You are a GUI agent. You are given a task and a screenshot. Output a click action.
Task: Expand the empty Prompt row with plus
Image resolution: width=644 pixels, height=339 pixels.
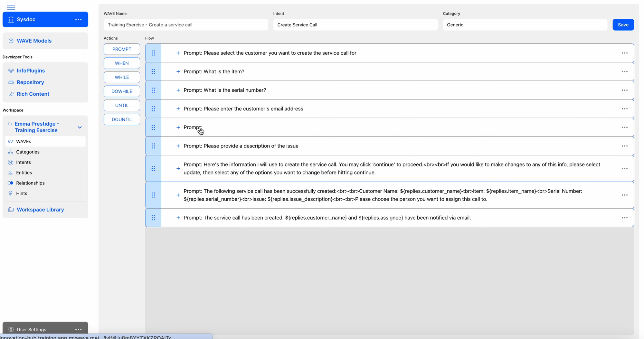(178, 127)
